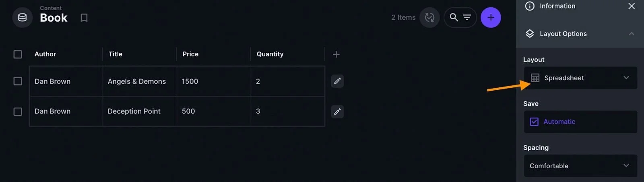This screenshot has width=644, height=182.
Task: Collapse the Layout Options section
Action: pos(631,34)
